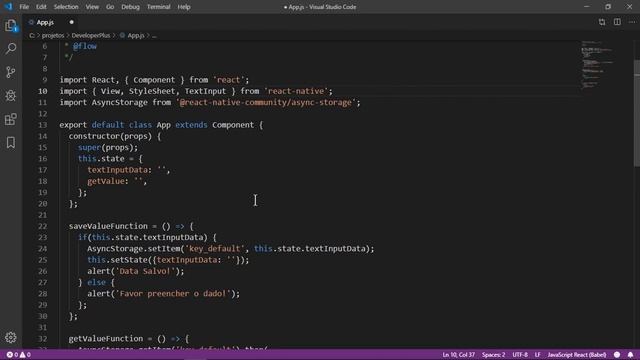Click the warnings count in status bar

click(25, 355)
